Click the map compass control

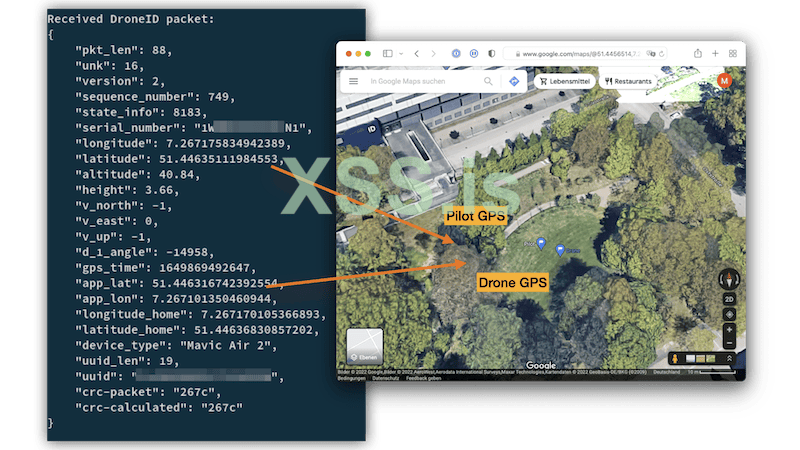point(729,280)
